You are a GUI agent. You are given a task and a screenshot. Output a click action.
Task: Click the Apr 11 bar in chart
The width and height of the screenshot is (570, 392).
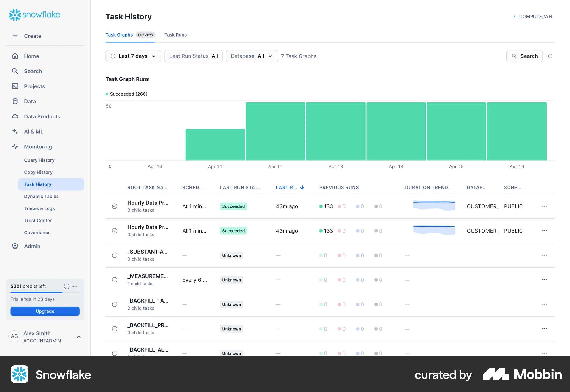(215, 145)
